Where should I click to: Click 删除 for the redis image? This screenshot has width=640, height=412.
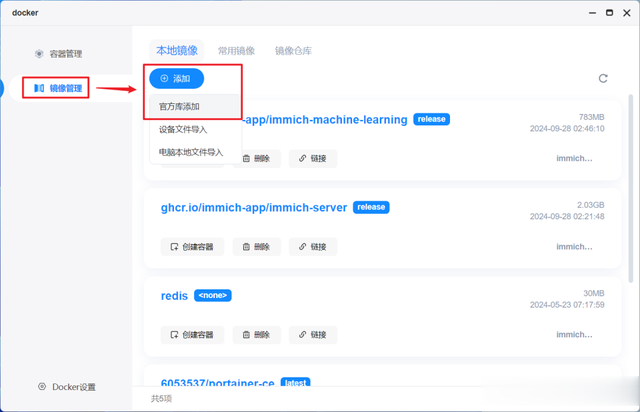coord(256,335)
